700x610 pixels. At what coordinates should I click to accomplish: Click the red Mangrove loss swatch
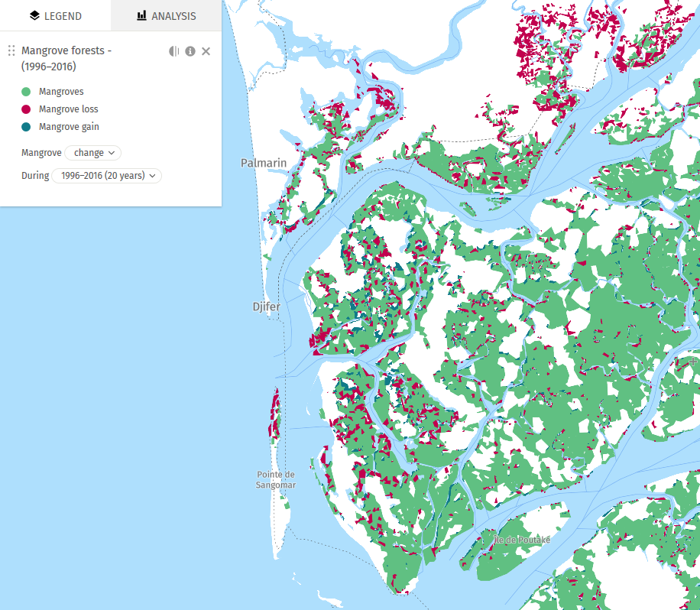(26, 109)
